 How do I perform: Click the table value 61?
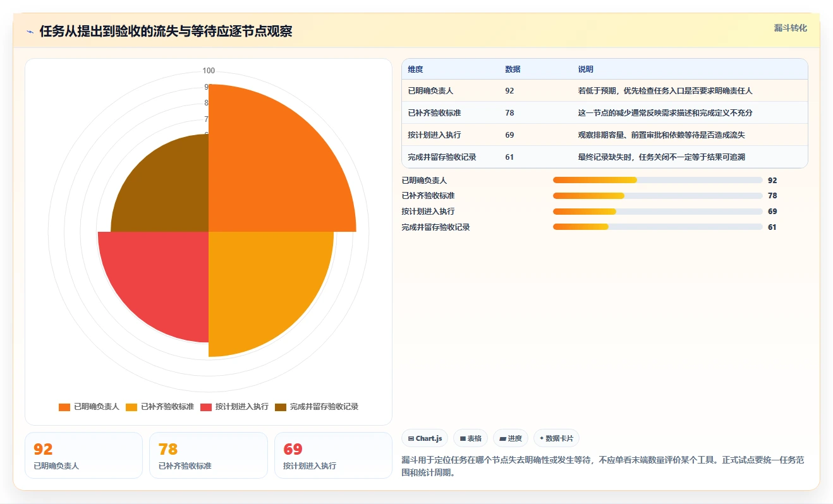coord(509,157)
